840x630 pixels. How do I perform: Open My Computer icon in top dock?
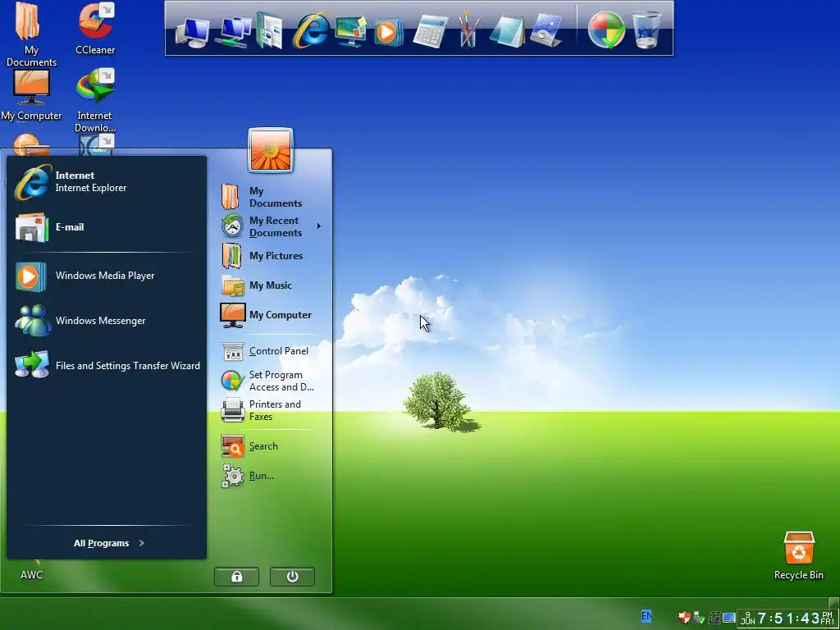click(x=192, y=33)
